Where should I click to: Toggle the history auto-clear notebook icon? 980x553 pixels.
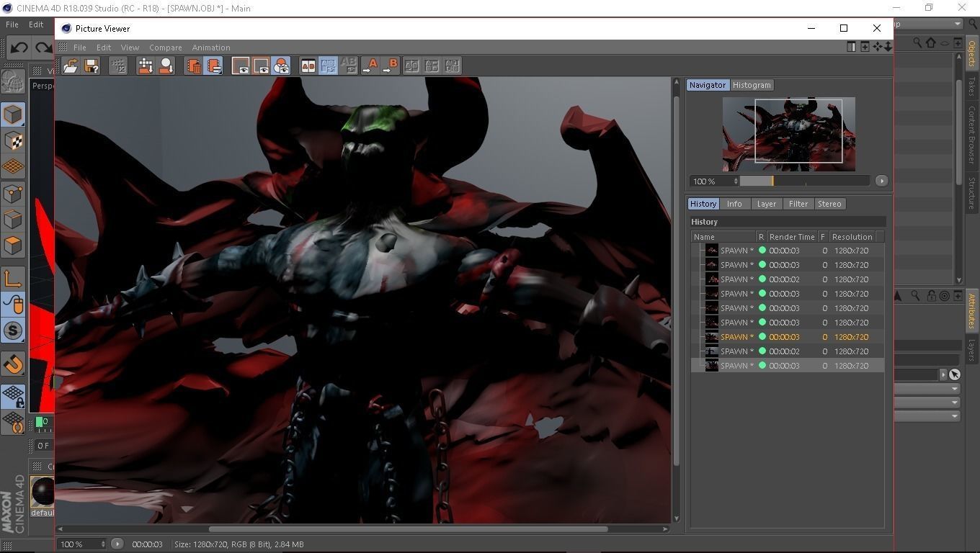pyautogui.click(x=213, y=66)
